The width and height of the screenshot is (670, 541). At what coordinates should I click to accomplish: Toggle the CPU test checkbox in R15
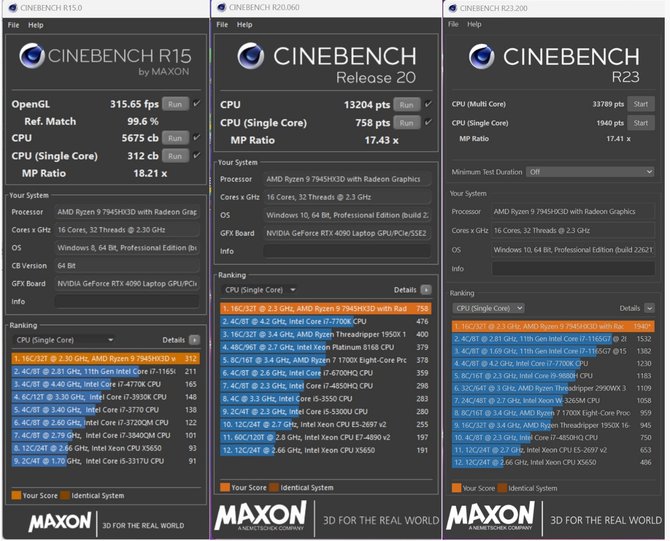coord(196,137)
